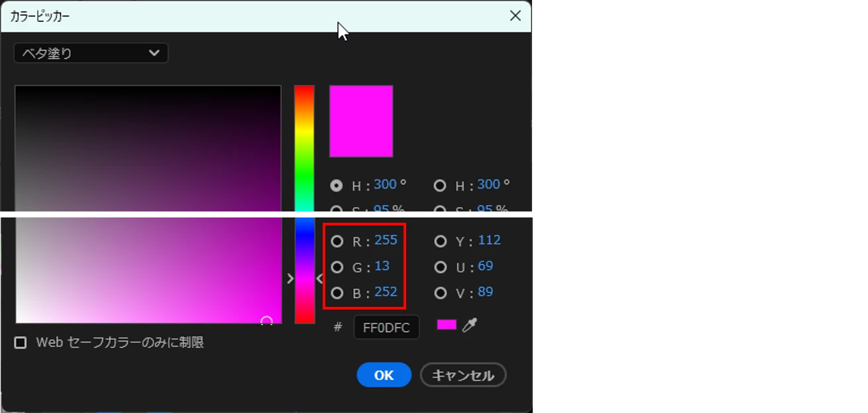The width and height of the screenshot is (868, 413).
Task: Click the R value 255
Action: tap(386, 240)
